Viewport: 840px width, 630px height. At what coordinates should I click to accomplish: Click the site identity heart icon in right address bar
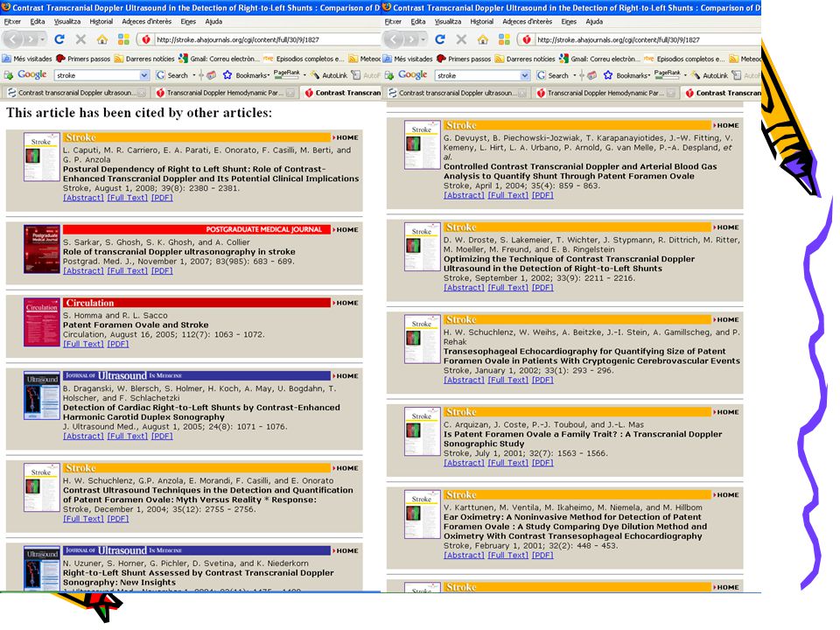click(526, 39)
